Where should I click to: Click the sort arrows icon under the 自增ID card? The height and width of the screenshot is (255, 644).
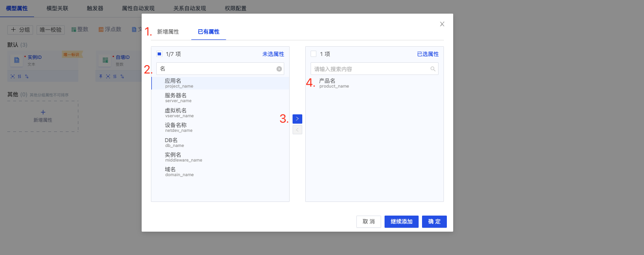[115, 76]
